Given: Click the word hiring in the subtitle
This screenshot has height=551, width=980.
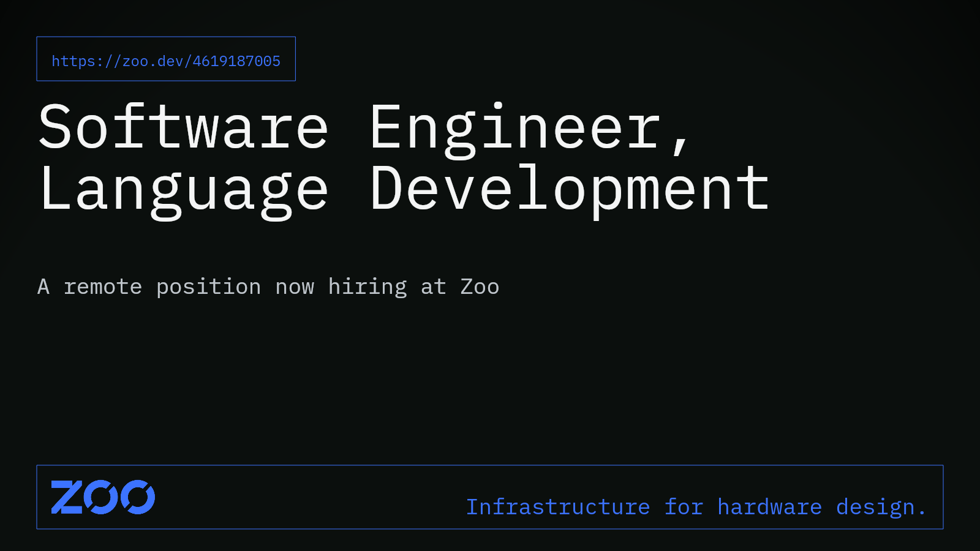Looking at the screenshot, I should [x=367, y=287].
